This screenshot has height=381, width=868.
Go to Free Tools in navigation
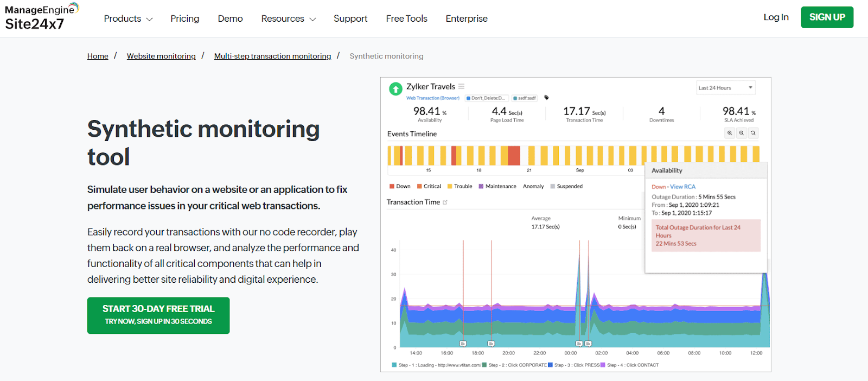click(x=406, y=18)
